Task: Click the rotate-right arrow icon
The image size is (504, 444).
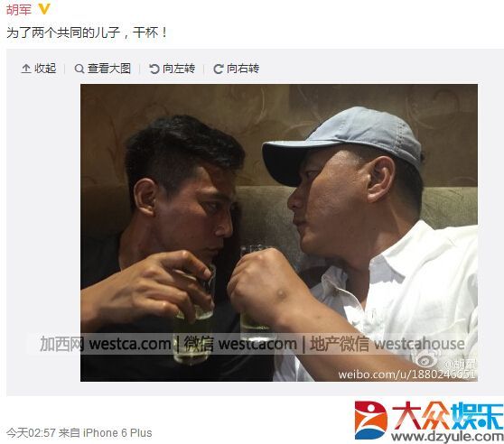Action: 219,69
